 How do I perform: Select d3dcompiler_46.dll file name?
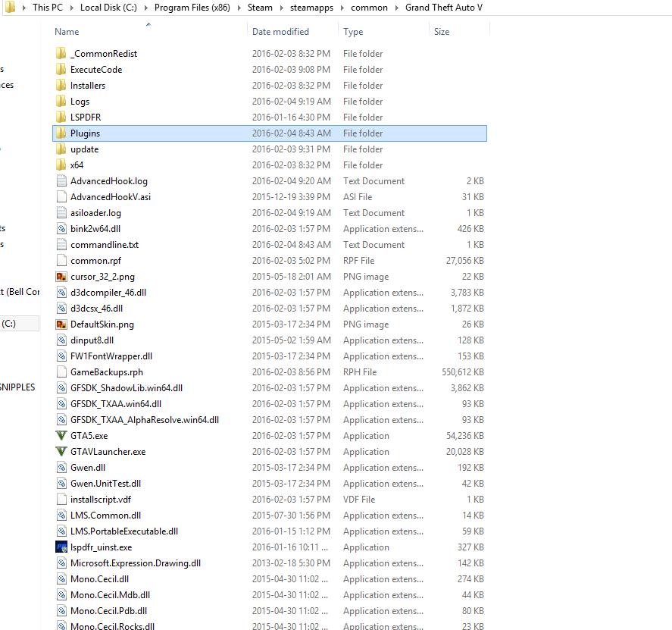[108, 293]
